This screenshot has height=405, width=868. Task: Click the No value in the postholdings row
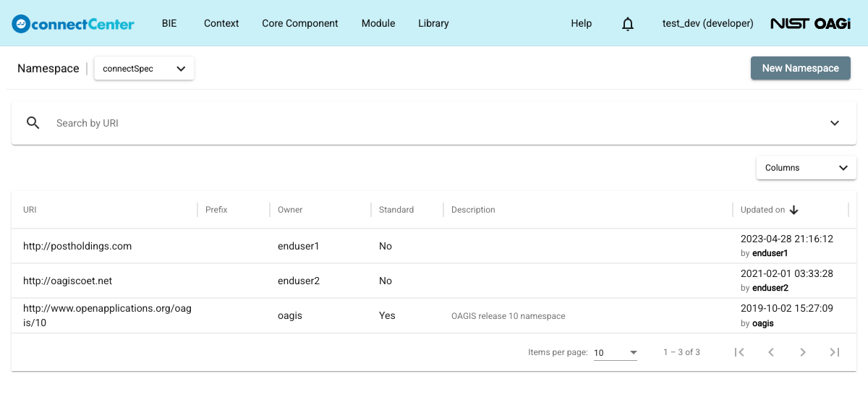click(386, 246)
